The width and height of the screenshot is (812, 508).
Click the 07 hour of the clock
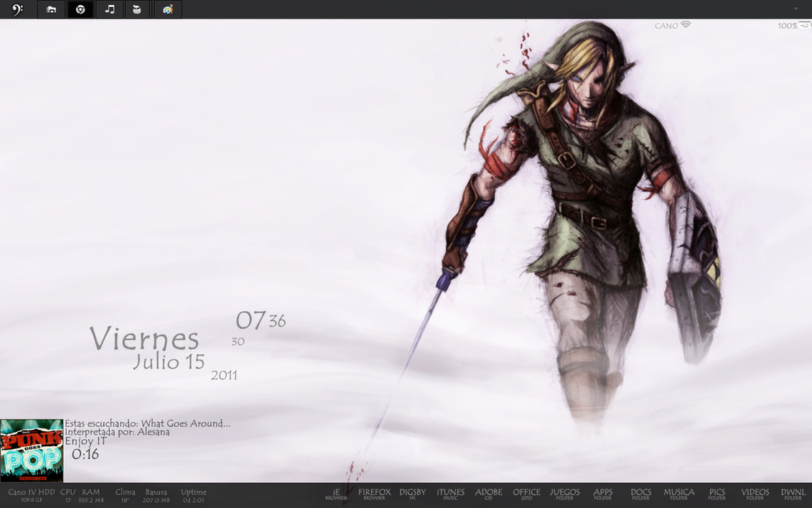pyautogui.click(x=251, y=320)
